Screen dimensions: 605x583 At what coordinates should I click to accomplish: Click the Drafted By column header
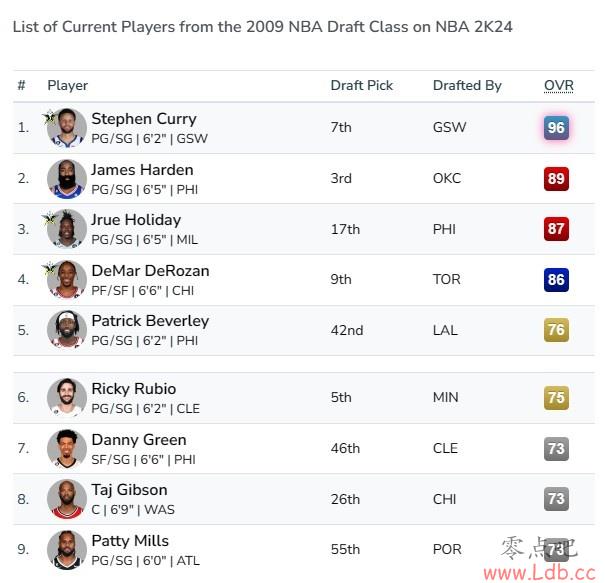[x=467, y=85]
